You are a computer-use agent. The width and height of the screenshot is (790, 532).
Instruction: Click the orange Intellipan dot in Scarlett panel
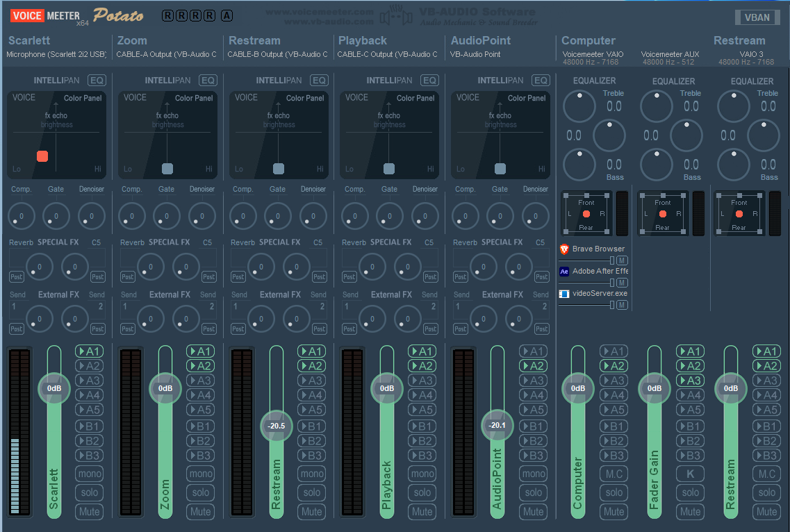[42, 156]
